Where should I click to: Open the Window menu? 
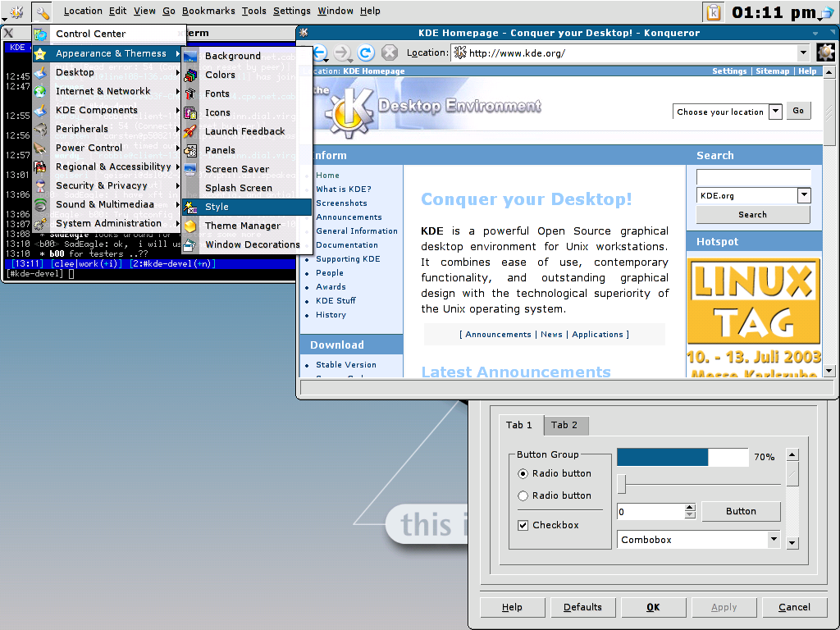(336, 11)
